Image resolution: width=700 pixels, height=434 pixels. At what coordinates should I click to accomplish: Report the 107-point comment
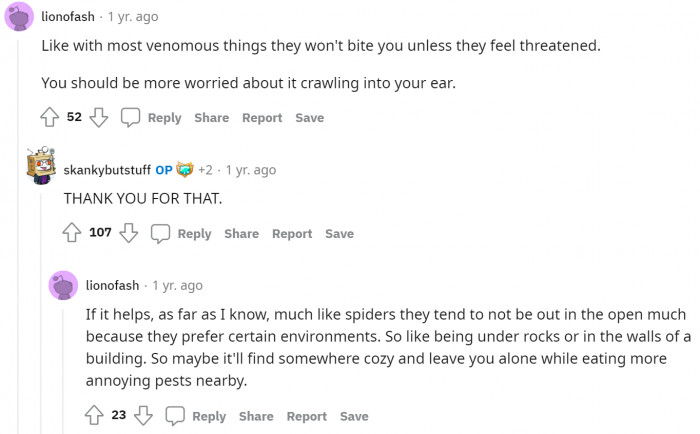click(292, 233)
